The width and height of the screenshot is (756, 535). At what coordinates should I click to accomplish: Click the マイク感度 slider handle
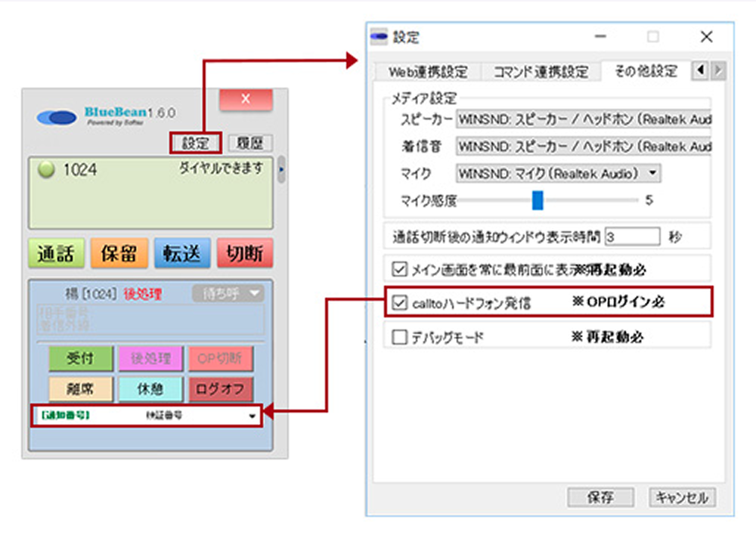538,200
